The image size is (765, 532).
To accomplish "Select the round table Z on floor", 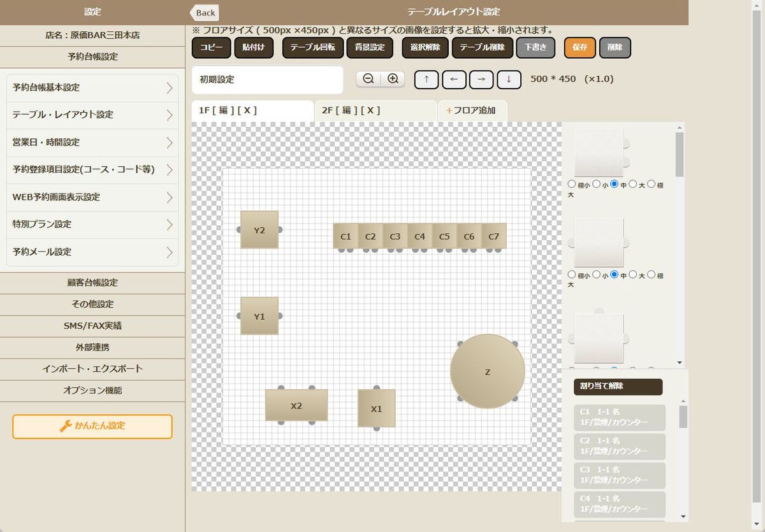I will point(488,372).
